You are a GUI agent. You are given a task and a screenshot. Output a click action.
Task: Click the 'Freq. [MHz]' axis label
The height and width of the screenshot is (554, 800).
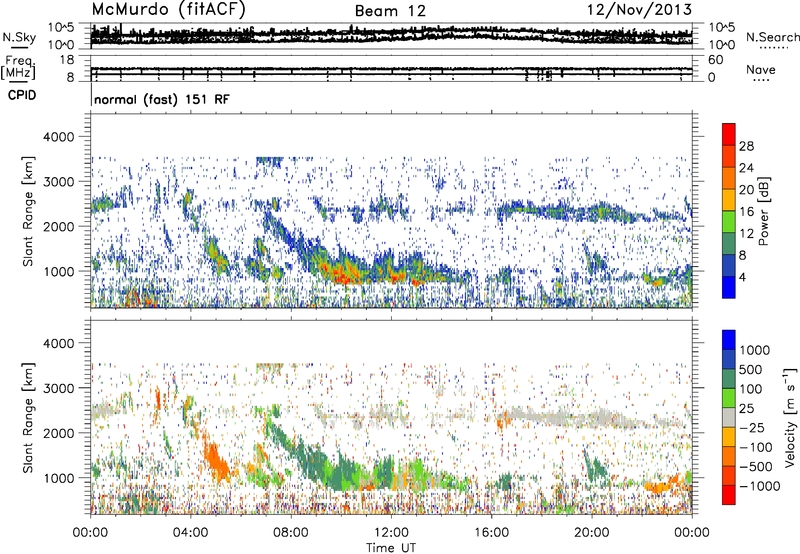(19, 67)
